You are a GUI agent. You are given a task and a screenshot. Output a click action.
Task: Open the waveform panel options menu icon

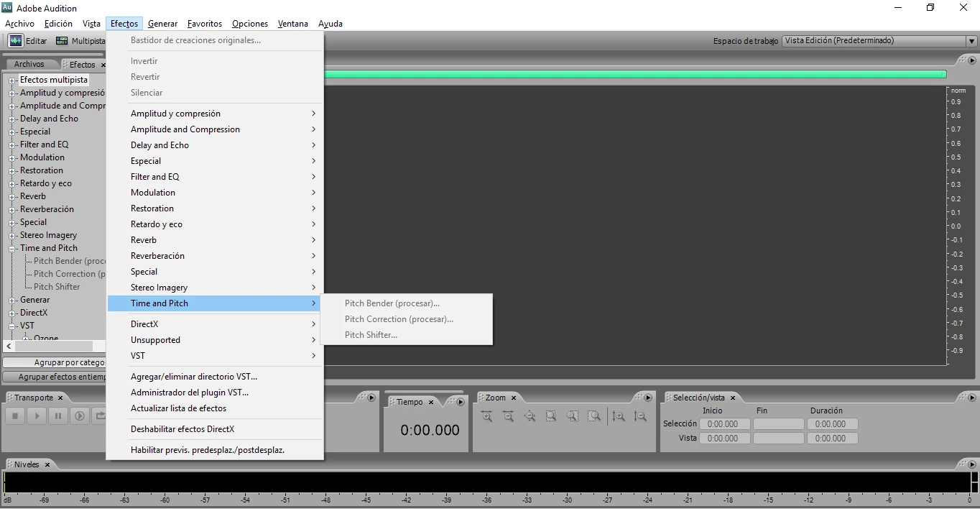972,61
